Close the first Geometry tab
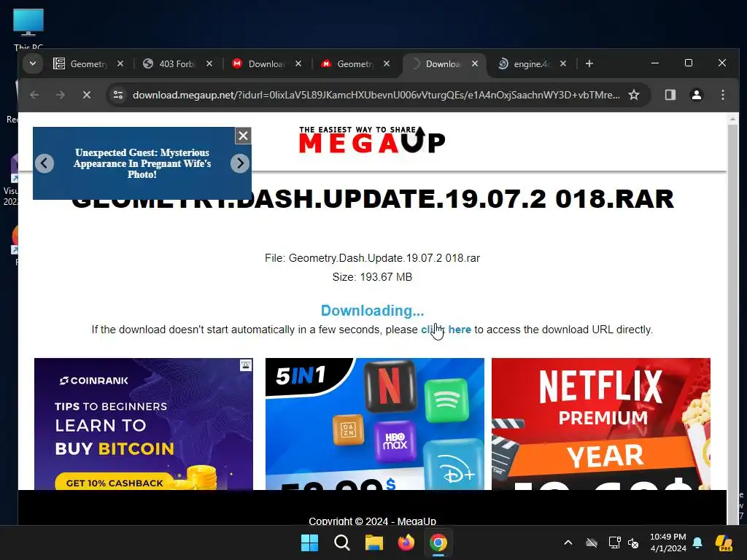The width and height of the screenshot is (747, 560). 120,63
